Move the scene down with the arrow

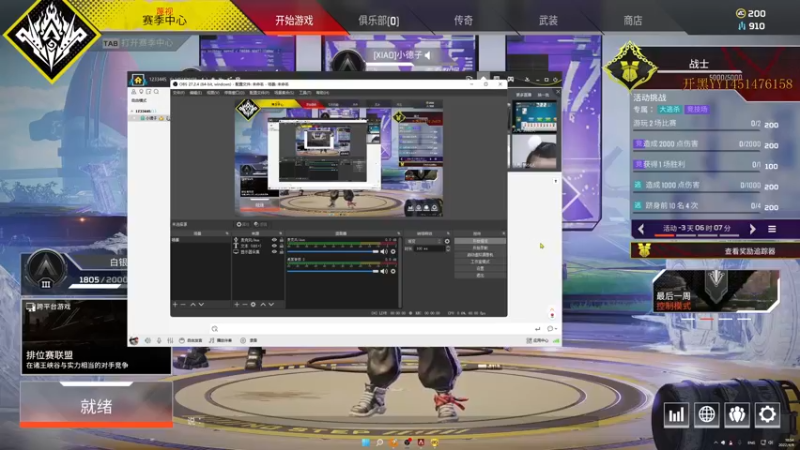click(201, 304)
